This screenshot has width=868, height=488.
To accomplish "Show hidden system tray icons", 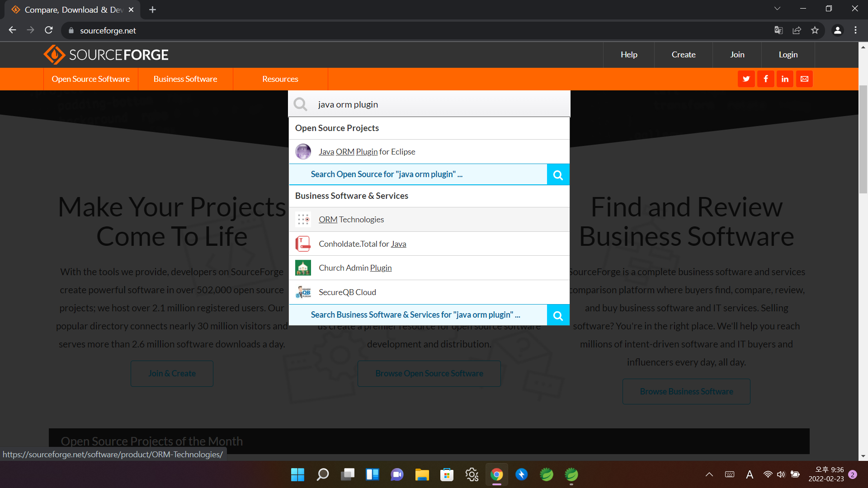I will coord(709,474).
